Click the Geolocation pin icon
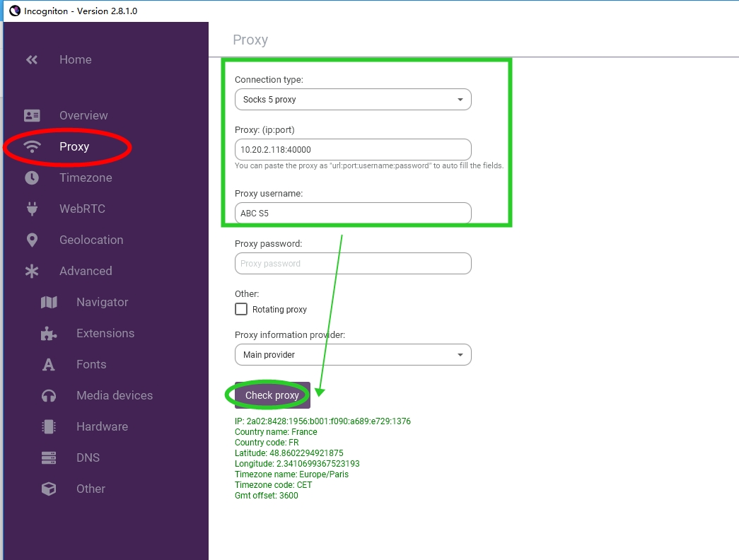 32,240
